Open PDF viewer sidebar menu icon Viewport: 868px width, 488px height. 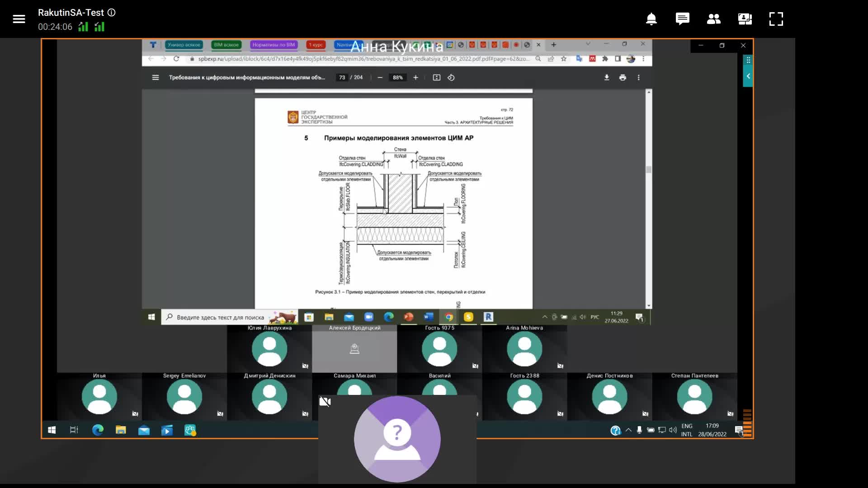(x=156, y=78)
